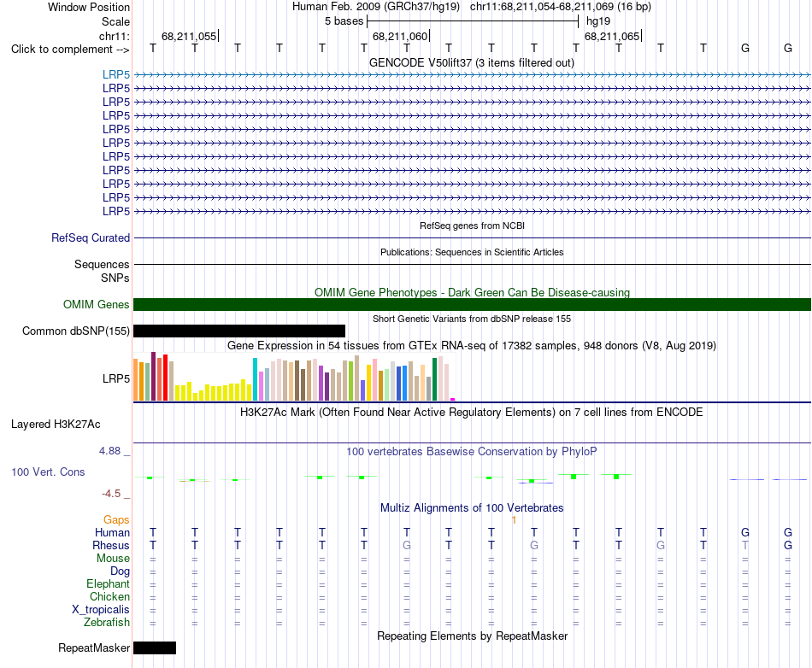The height and width of the screenshot is (668, 812).
Task: Click the Rhesus alignment row label
Action: click(111, 545)
